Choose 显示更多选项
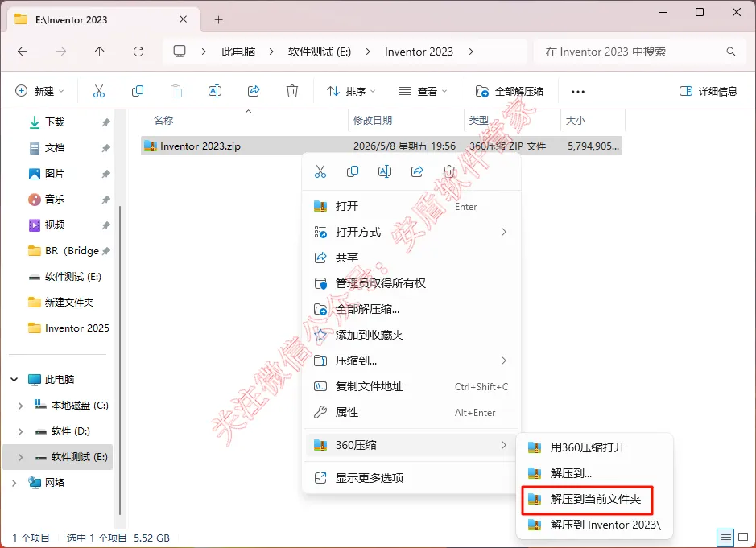The width and height of the screenshot is (756, 548). [413, 478]
